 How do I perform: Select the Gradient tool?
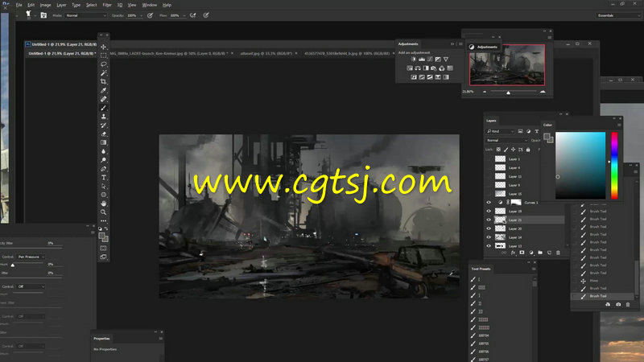104,142
